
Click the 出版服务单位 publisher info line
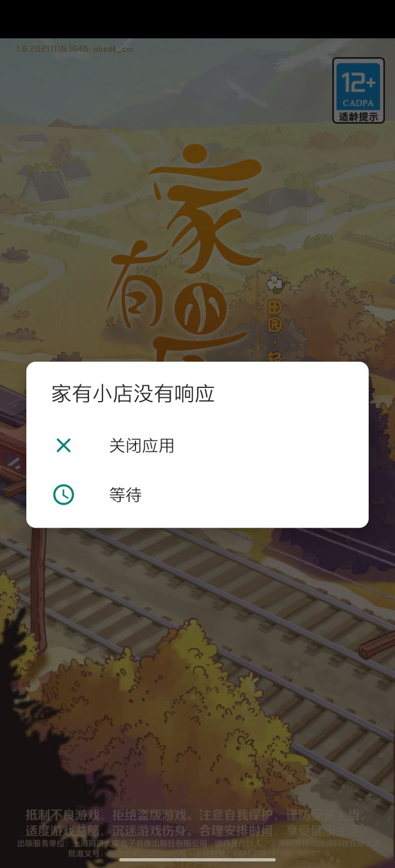point(199,844)
